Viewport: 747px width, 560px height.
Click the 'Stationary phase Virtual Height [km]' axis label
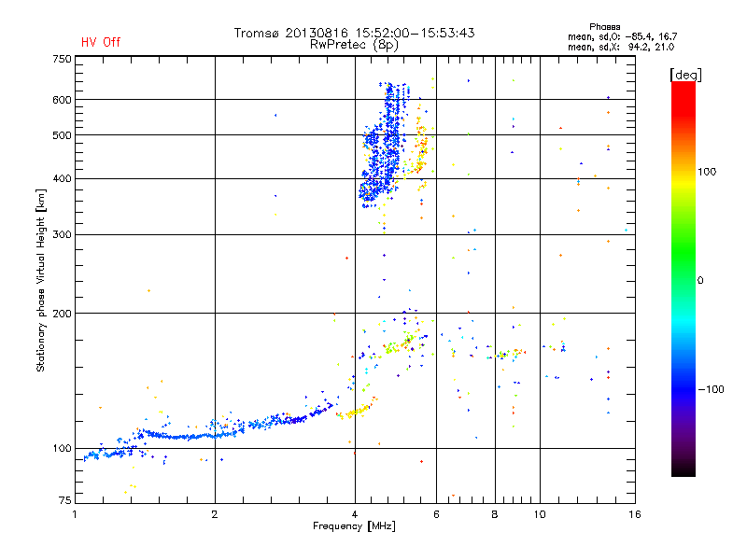pyautogui.click(x=41, y=280)
